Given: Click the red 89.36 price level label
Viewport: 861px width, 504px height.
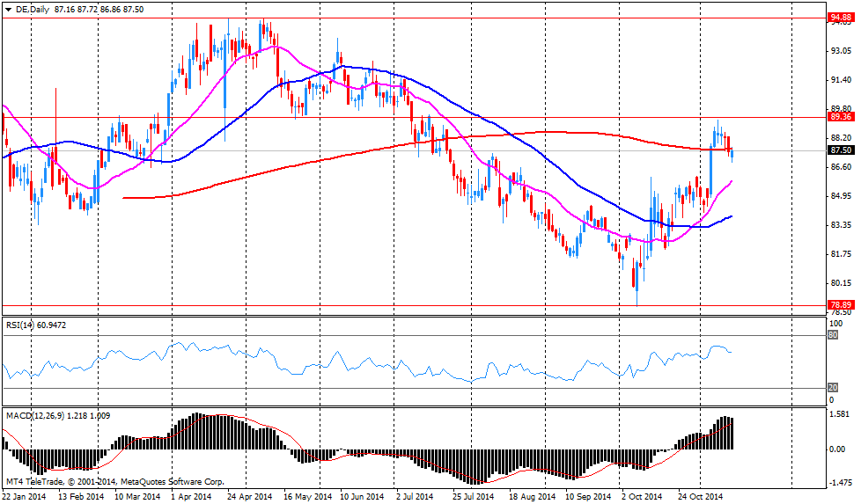Looking at the screenshot, I should click(841, 117).
